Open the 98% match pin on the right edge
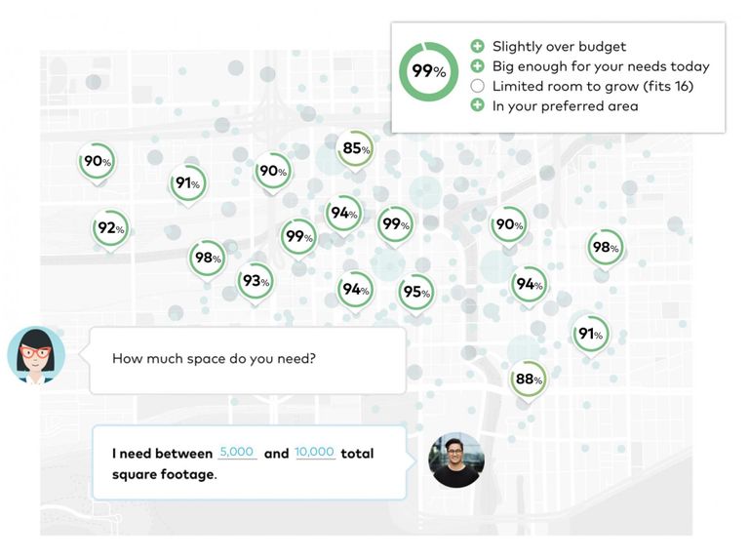The height and width of the screenshot is (560, 749). click(x=605, y=248)
